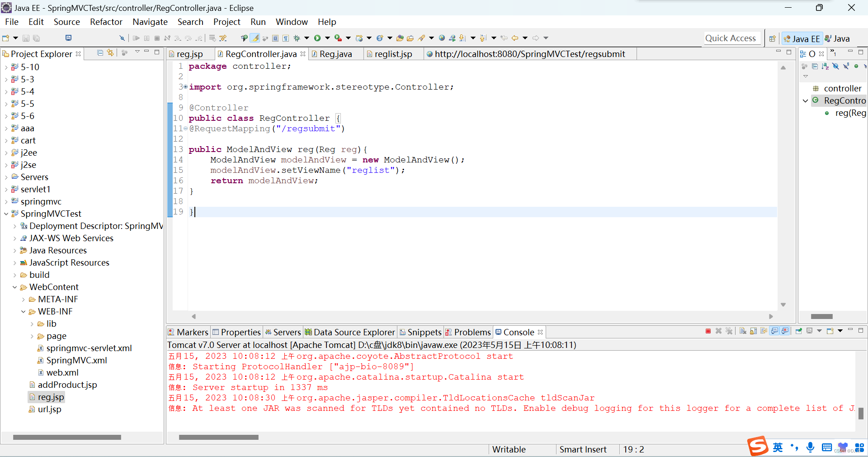Click Sogou input method S icon
Viewport: 868px width, 457px height.
coord(757,447)
